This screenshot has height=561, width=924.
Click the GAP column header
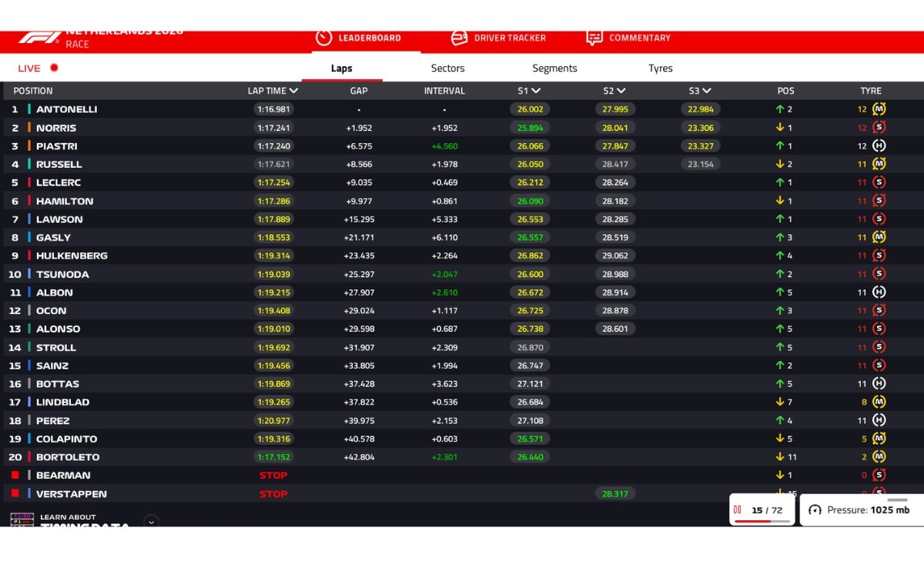coord(359,91)
